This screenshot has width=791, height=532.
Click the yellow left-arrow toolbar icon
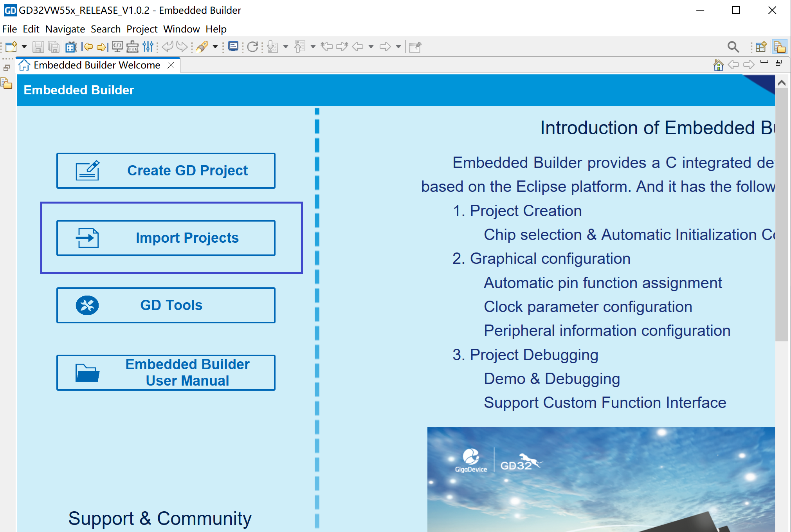87,47
